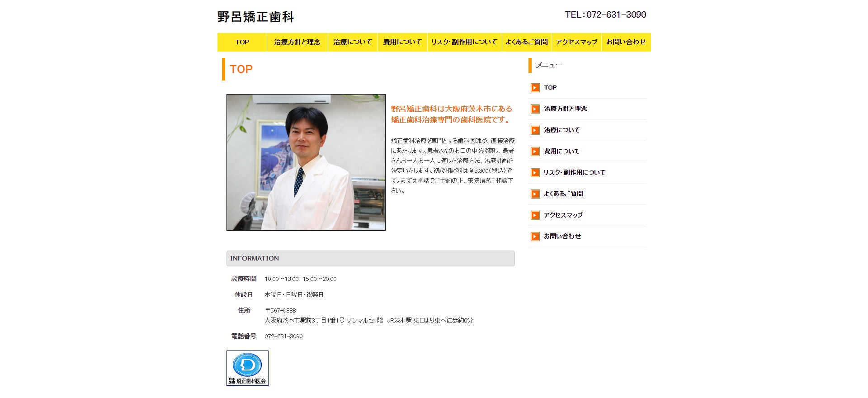Click the 電話番号 label
868x398 pixels.
[x=244, y=336]
